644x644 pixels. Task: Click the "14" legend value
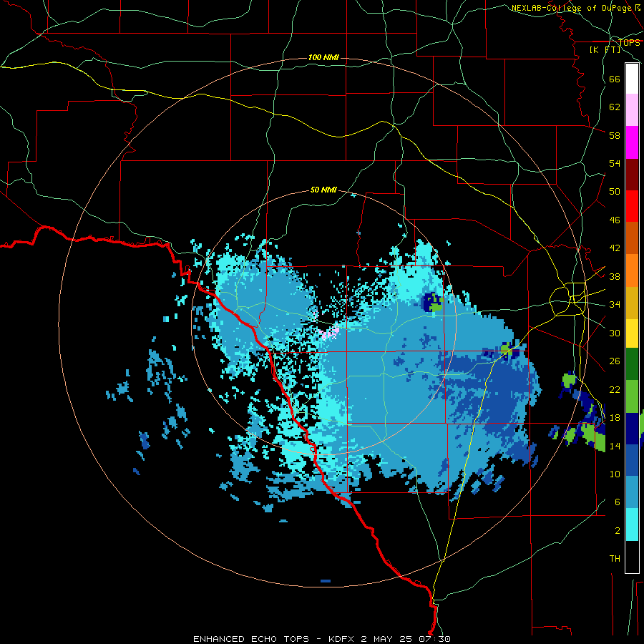615,446
